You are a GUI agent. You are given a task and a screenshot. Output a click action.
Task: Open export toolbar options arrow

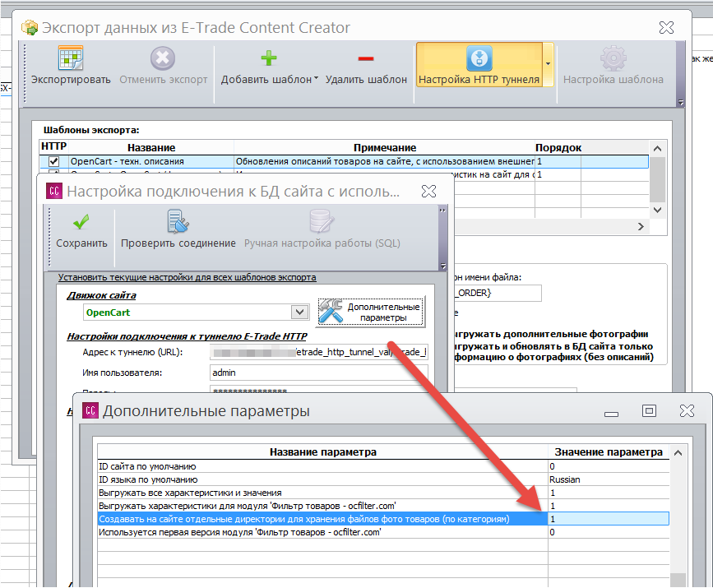pos(681,103)
